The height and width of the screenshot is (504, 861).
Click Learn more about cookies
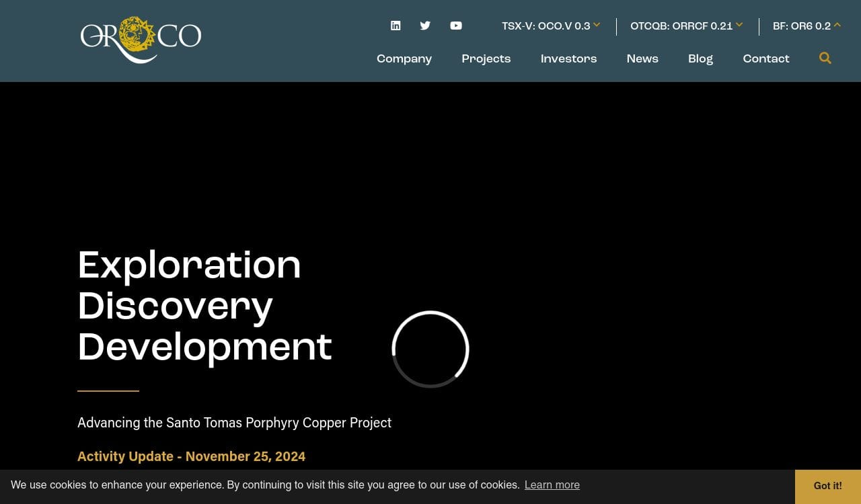tap(552, 485)
